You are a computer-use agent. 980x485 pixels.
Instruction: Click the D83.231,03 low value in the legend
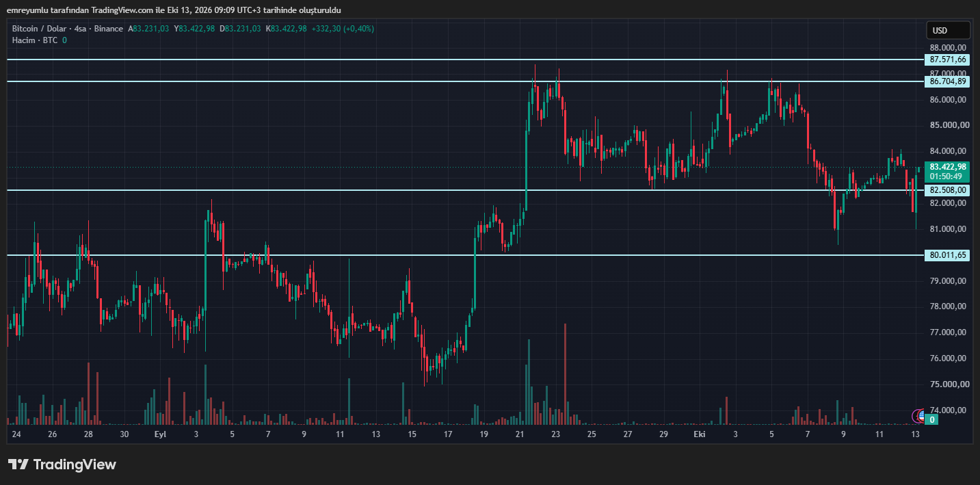tap(240, 29)
